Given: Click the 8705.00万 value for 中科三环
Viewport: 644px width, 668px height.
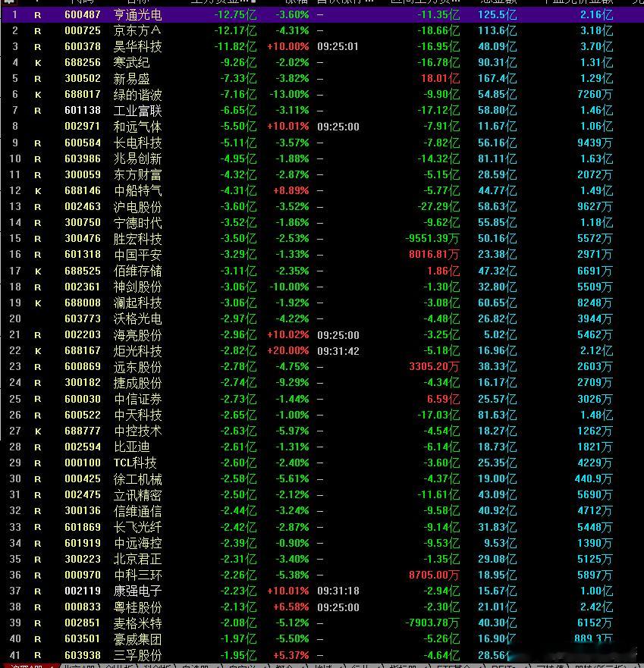Looking at the screenshot, I should 434,575.
